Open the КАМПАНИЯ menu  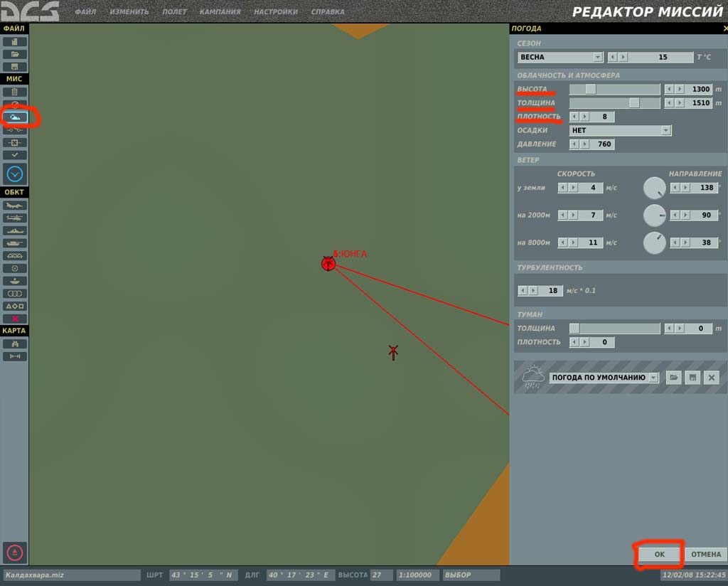[x=220, y=11]
